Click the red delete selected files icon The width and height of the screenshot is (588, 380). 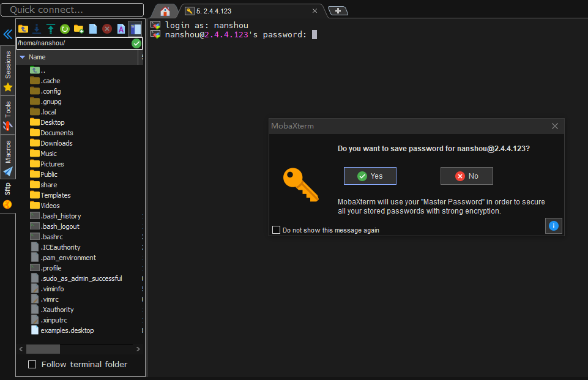click(107, 29)
